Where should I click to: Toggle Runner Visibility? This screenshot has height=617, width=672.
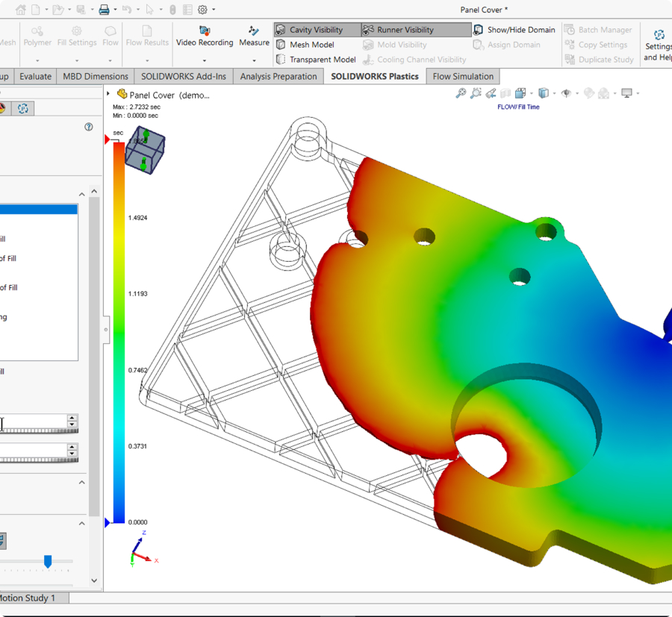pos(416,30)
